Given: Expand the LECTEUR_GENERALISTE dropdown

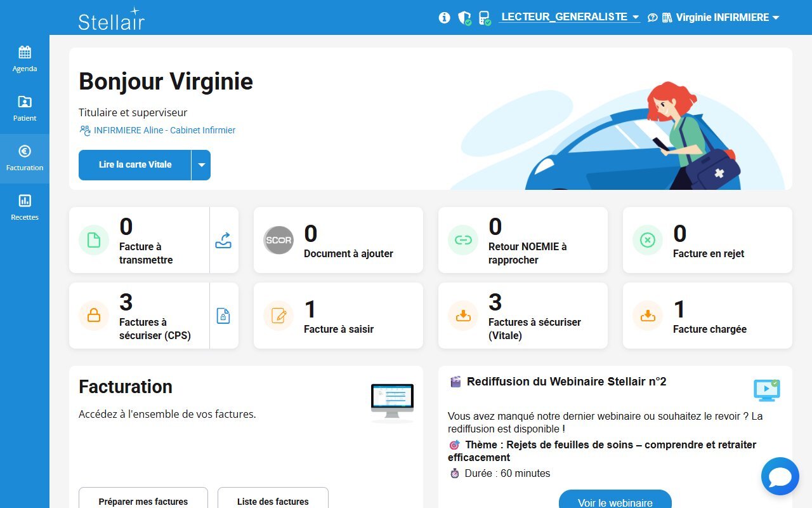Looking at the screenshot, I should (570, 17).
